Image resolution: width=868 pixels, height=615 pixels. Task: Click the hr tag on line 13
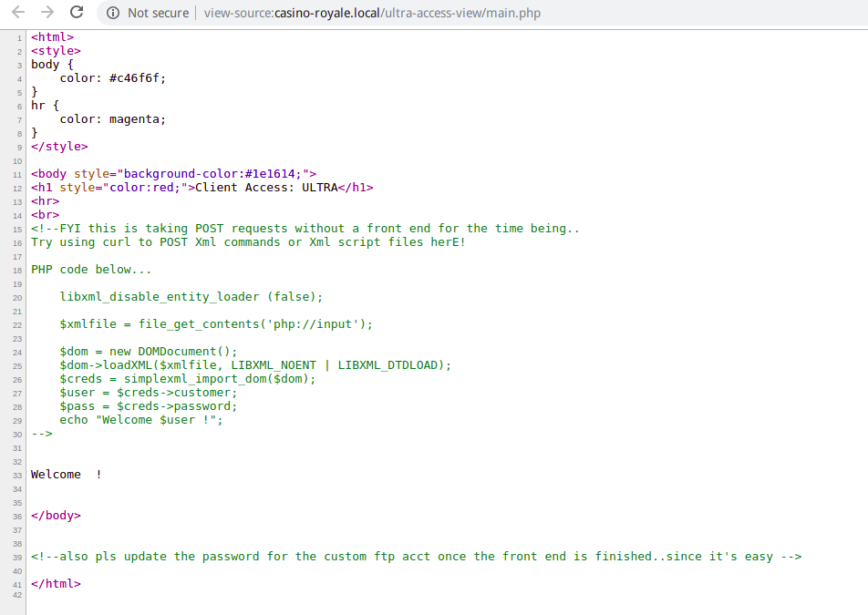(45, 200)
